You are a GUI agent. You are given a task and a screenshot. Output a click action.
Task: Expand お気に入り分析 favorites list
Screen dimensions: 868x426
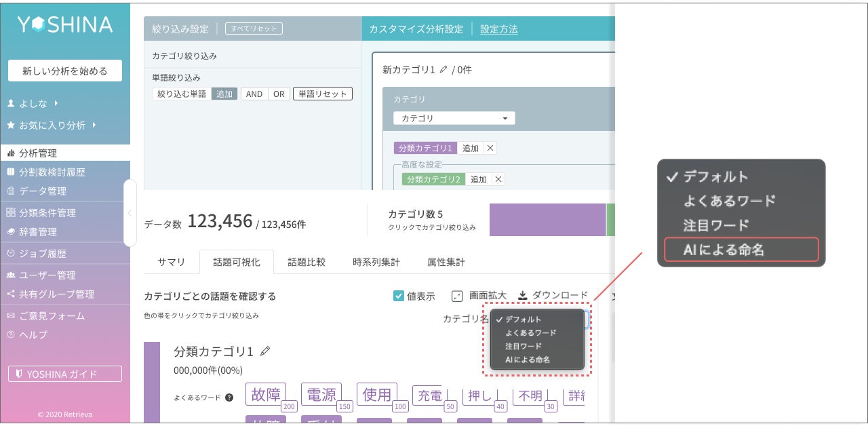[52, 125]
